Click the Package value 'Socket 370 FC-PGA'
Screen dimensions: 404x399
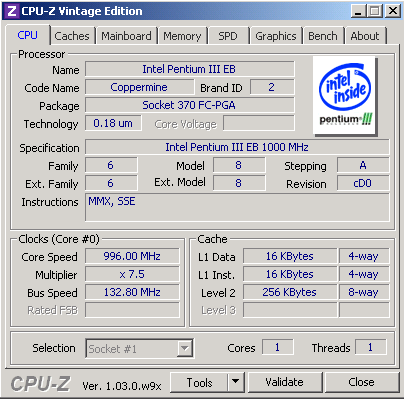[x=189, y=105]
